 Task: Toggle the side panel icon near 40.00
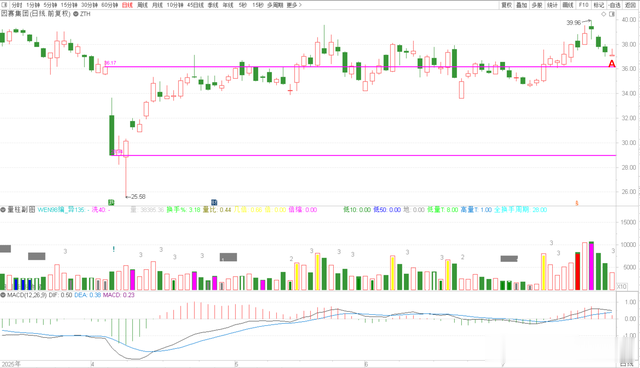(611, 14)
